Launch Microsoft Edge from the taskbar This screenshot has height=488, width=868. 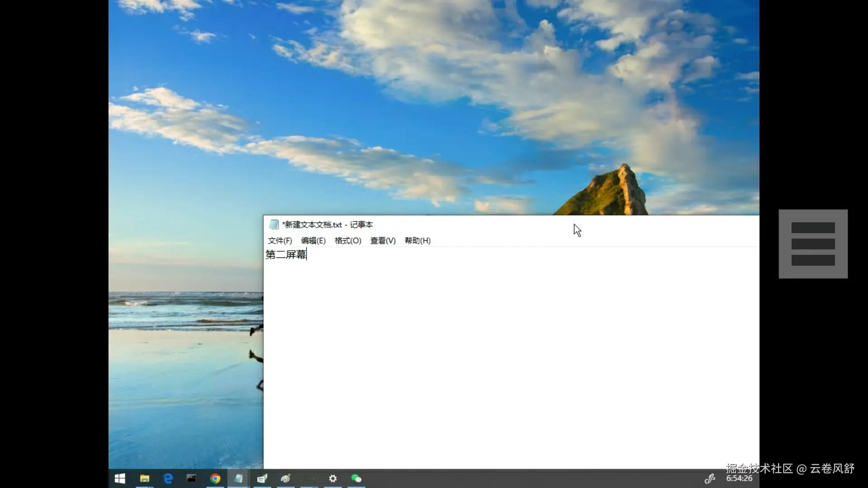(168, 479)
